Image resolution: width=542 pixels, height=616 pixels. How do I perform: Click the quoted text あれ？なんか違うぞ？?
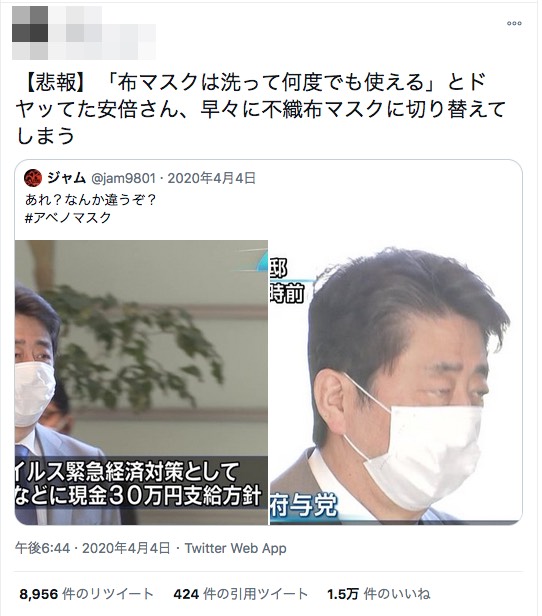click(91, 200)
